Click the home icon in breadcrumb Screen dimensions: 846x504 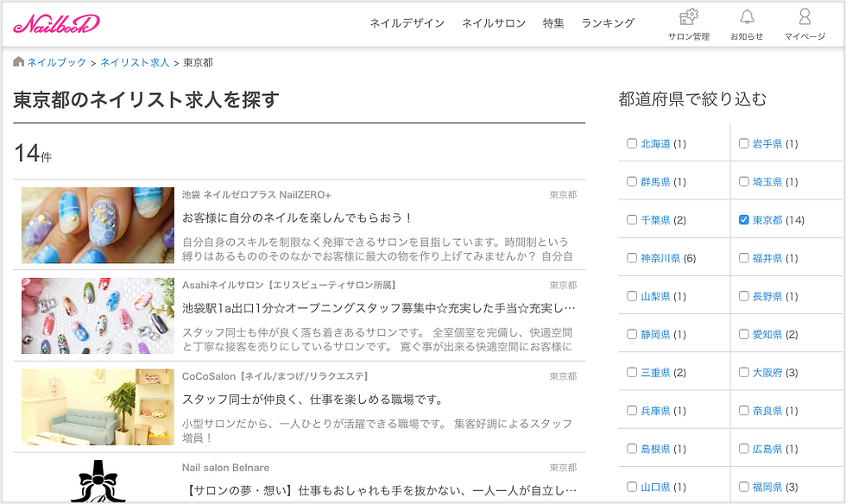pyautogui.click(x=18, y=61)
